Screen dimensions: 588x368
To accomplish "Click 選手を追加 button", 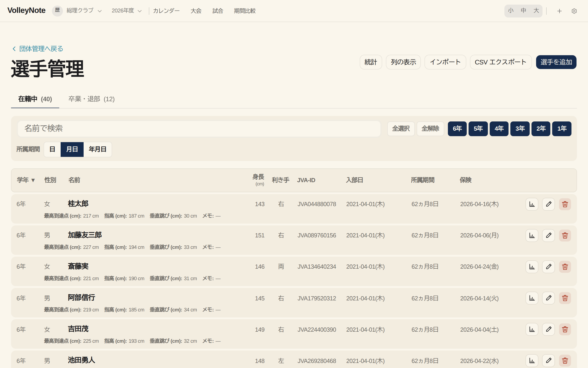I will (556, 62).
